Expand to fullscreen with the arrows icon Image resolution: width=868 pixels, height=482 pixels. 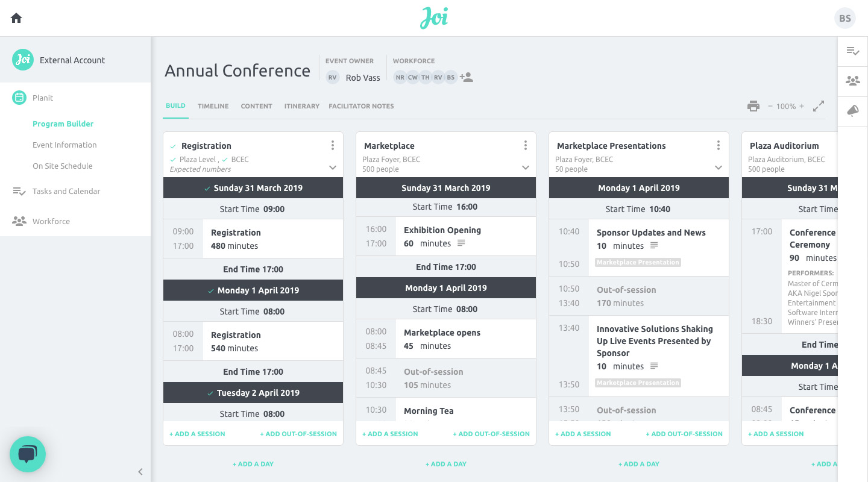[x=819, y=105]
